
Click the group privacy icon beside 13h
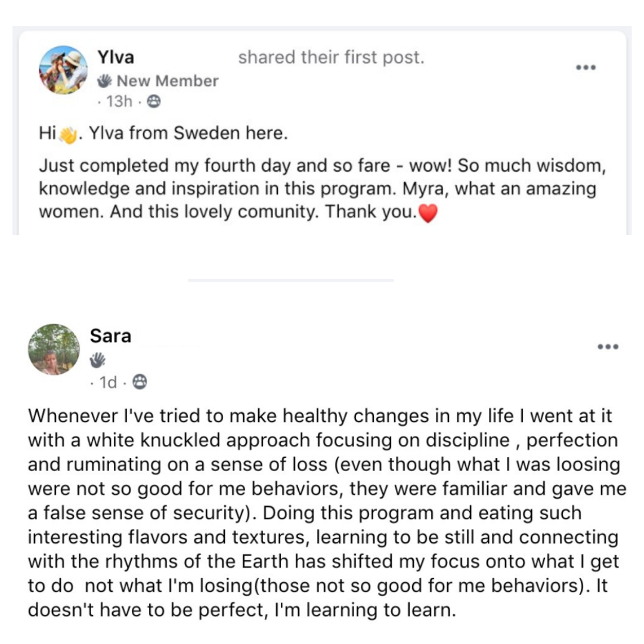(x=154, y=101)
